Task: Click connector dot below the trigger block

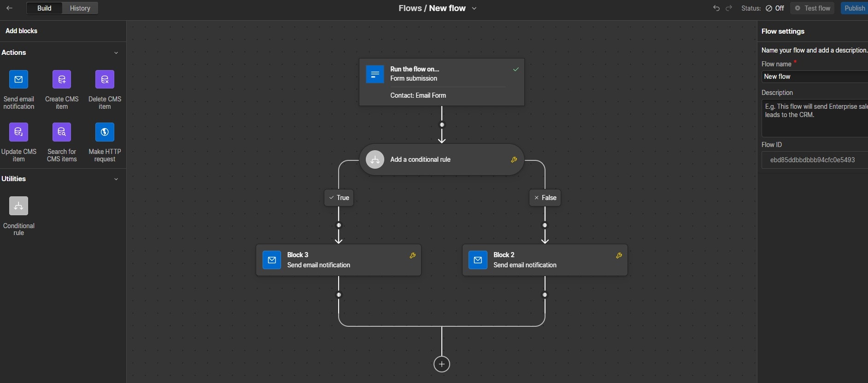Action: click(442, 125)
